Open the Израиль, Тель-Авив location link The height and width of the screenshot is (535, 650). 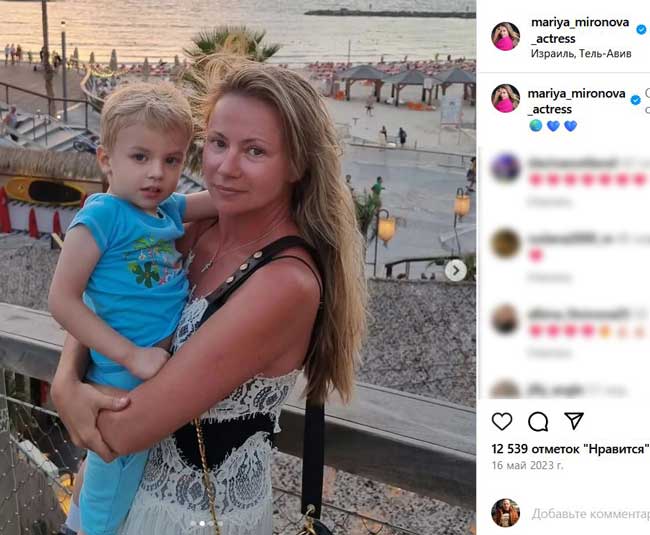click(581, 53)
